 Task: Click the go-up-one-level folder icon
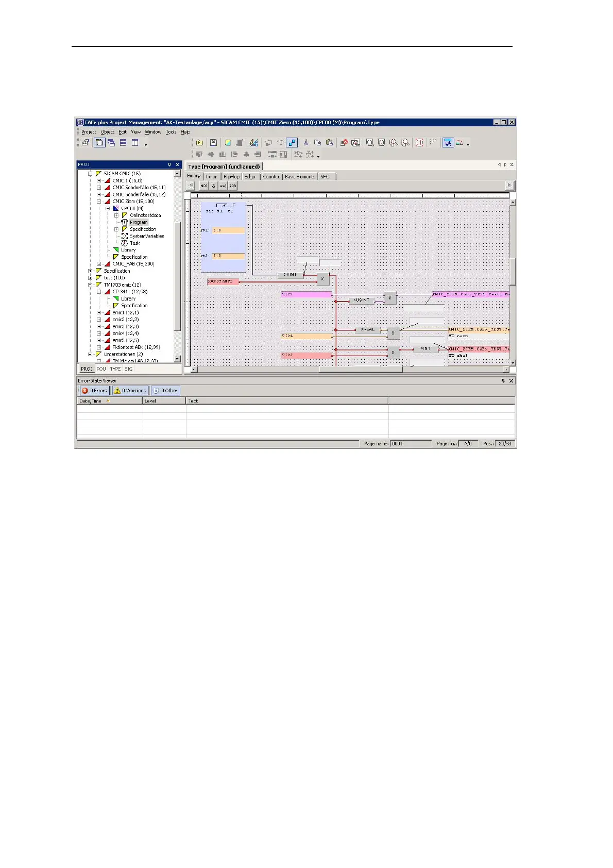199,143
